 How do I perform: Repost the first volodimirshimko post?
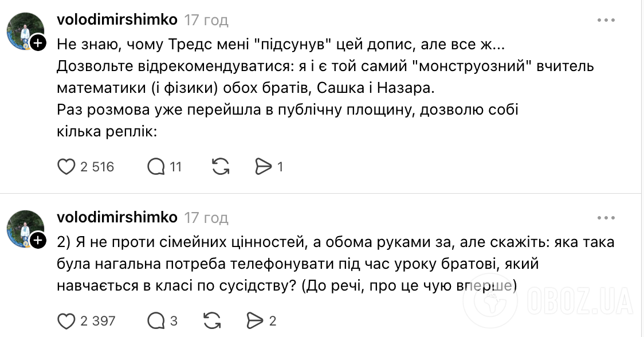221,167
